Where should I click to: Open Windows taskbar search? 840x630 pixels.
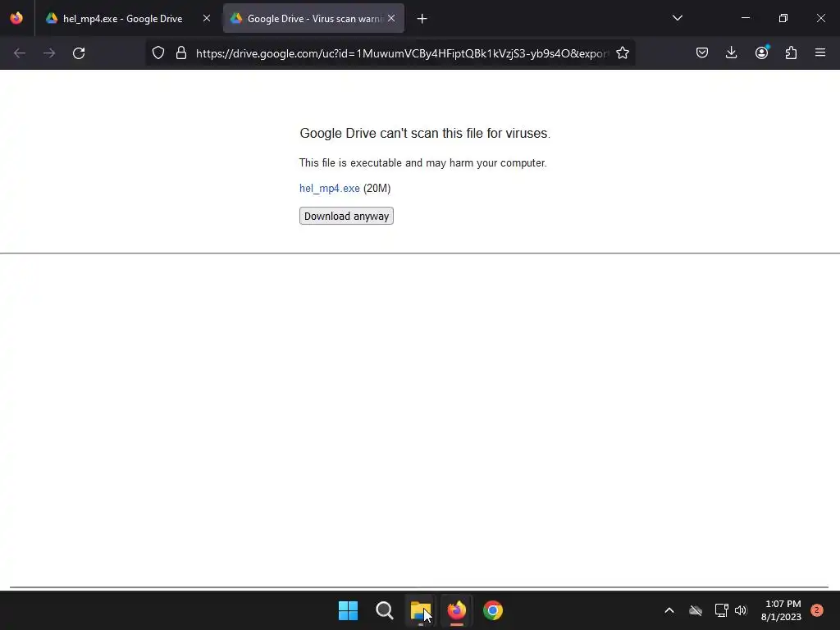(384, 610)
